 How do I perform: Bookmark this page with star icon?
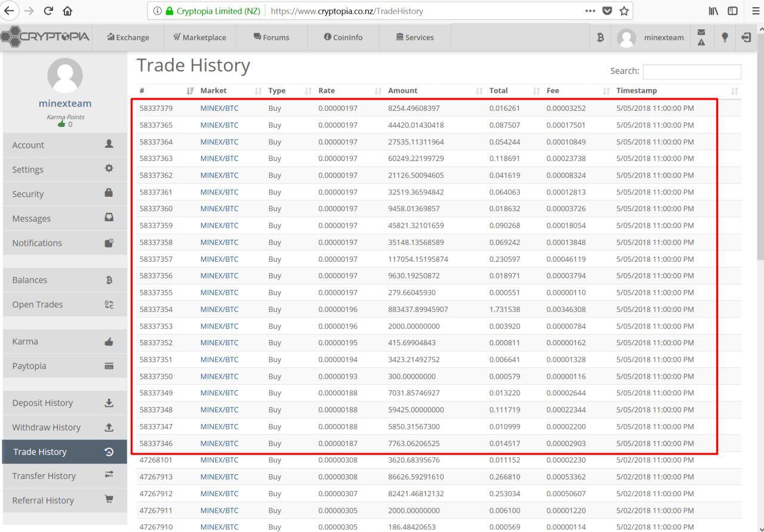pyautogui.click(x=624, y=11)
